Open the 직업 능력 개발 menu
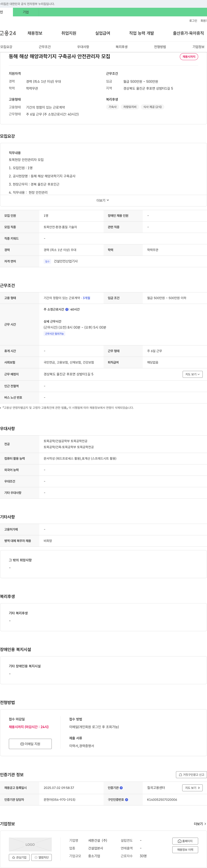Viewport: 207px width, 868px height. [142, 33]
